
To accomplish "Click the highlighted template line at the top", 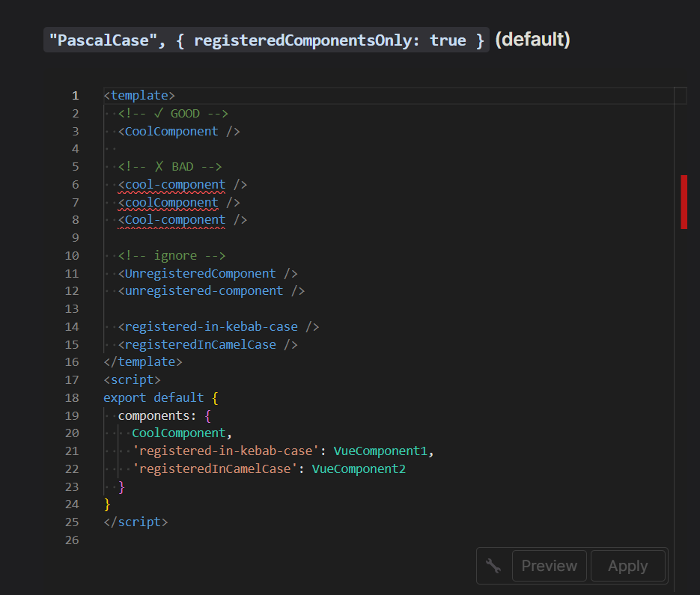I will pos(139,96).
